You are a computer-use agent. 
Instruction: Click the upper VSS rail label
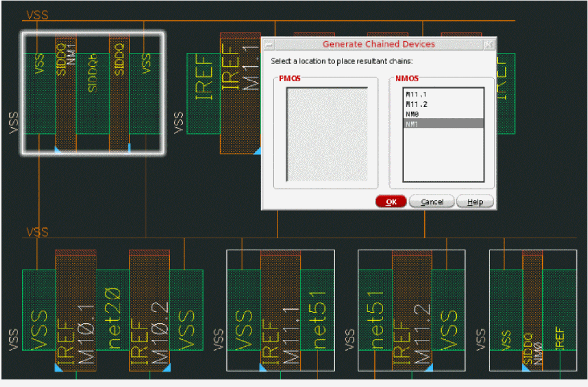pos(37,15)
